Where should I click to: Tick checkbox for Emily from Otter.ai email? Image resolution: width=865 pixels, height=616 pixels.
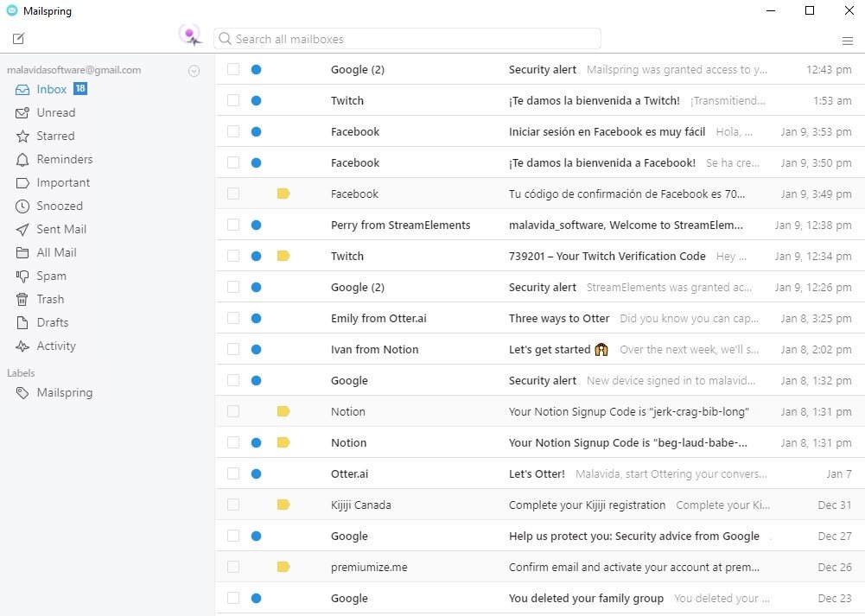(x=233, y=318)
